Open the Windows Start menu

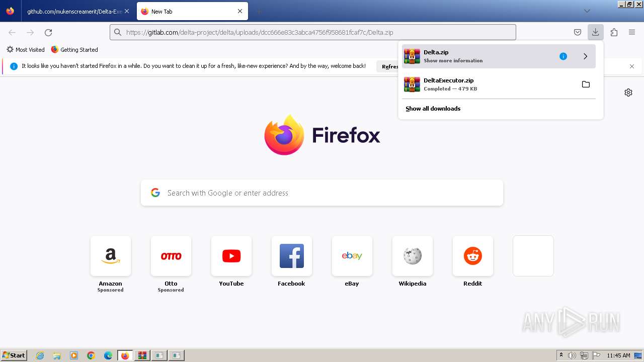click(14, 355)
